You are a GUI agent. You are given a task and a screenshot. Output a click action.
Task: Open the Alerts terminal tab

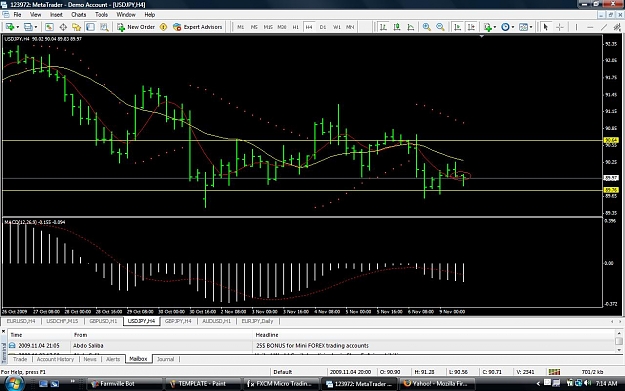point(113,359)
